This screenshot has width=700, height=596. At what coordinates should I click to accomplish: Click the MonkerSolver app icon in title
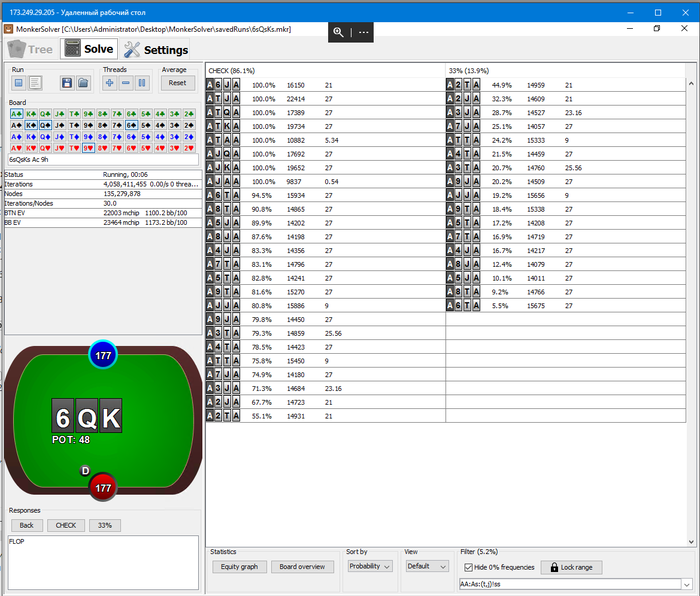click(x=8, y=29)
